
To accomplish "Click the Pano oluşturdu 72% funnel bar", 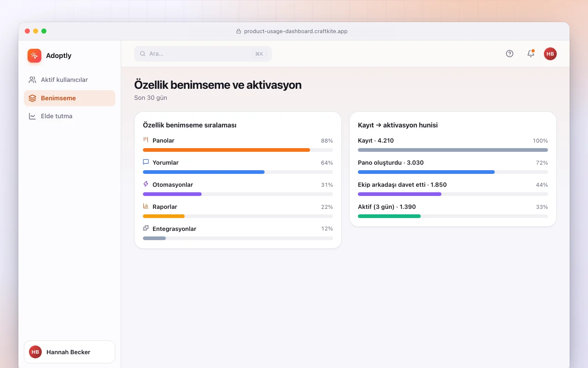I will tap(453, 172).
